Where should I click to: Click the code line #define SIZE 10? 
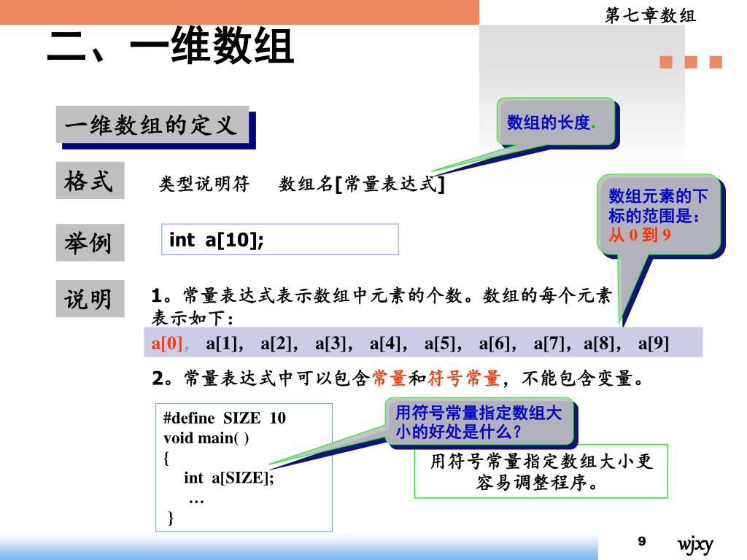(x=225, y=418)
